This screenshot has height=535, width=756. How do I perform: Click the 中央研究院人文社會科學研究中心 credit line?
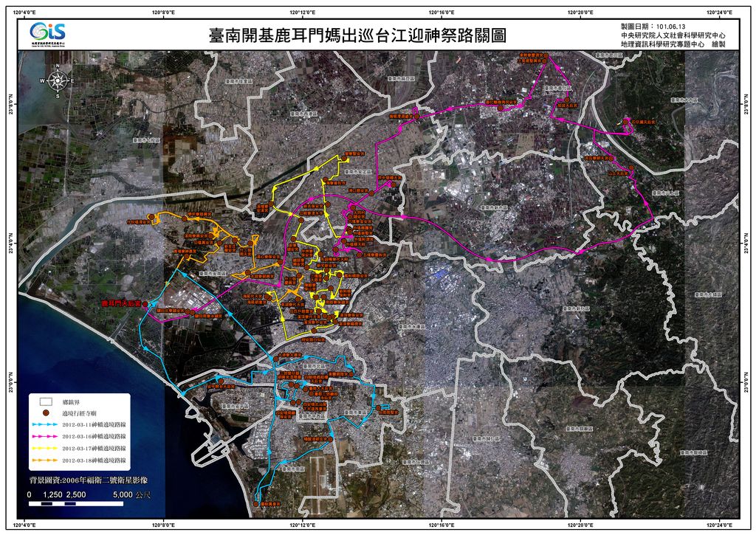tap(673, 35)
